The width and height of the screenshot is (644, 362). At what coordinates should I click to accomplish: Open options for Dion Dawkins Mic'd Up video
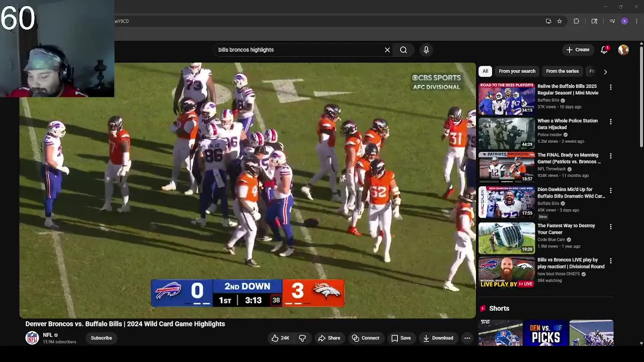[611, 191]
